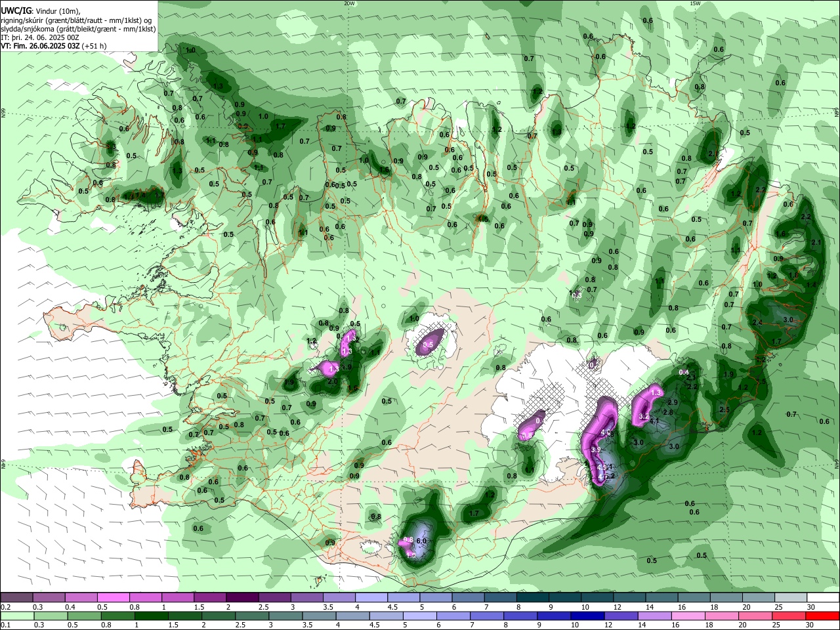Pick the dark teal 8 snow scale swatch
Screen dimensions: 840x630
coord(533,598)
